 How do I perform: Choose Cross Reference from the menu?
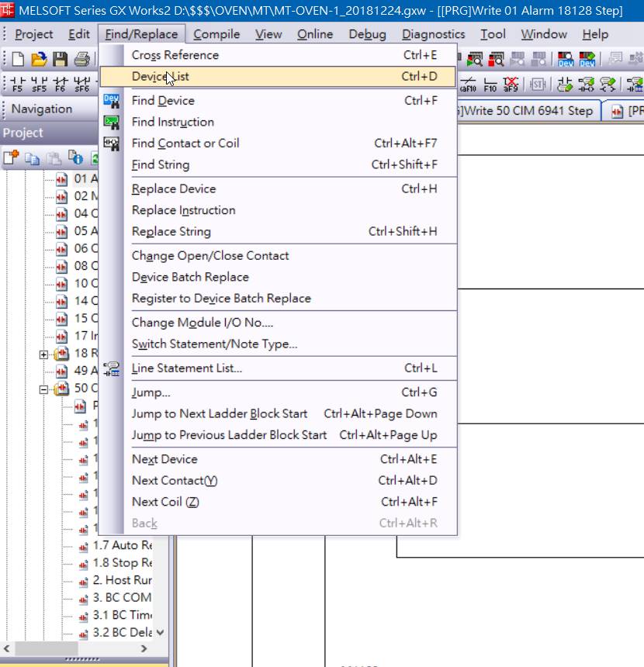[x=175, y=55]
